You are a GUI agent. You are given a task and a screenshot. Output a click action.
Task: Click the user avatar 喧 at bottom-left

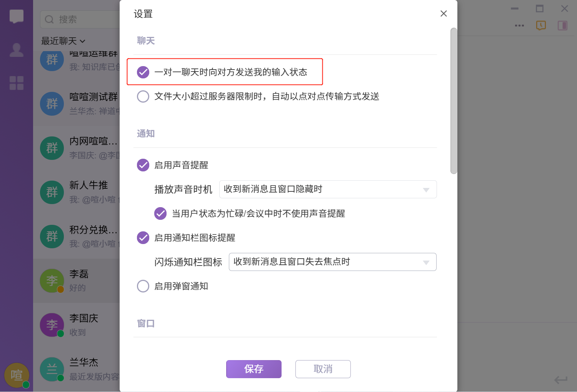[x=17, y=375]
